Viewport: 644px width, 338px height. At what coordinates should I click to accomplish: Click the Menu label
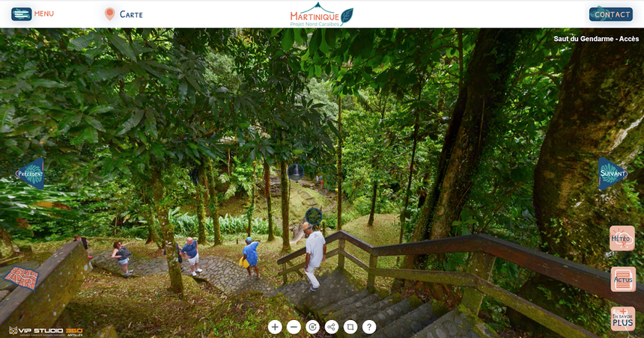(44, 13)
